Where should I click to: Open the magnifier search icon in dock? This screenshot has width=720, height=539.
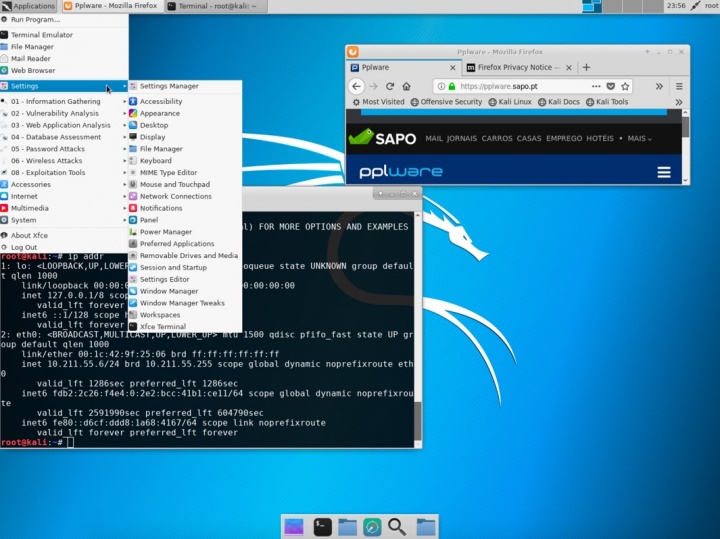pos(397,526)
